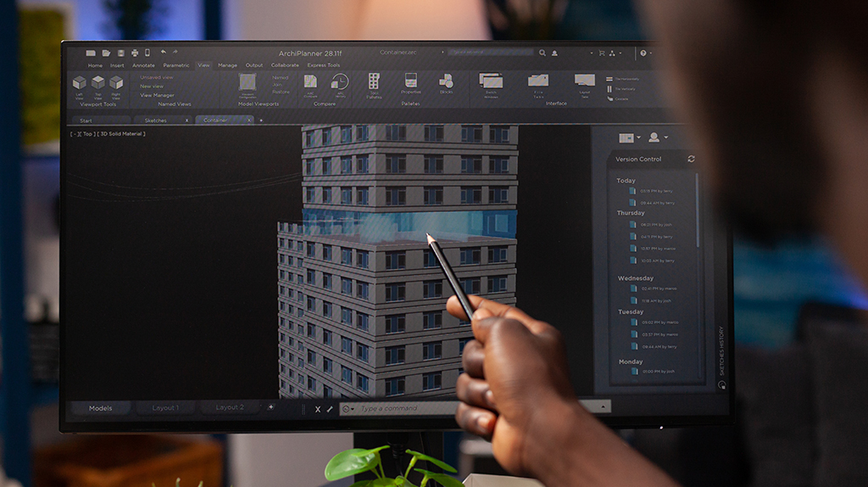This screenshot has height=487, width=868.
Task: Open the Manage ribbon tab
Action: [x=227, y=65]
